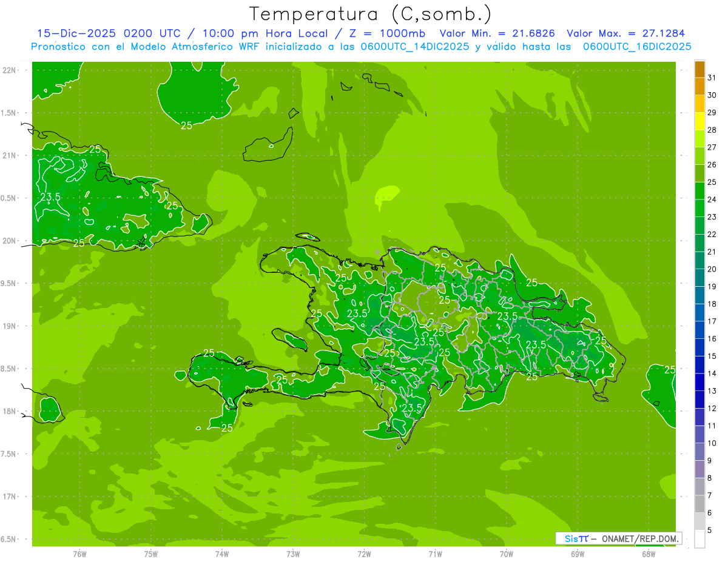
Task: Click the dark blue swatch between 13 and 14
Action: pyautogui.click(x=699, y=382)
